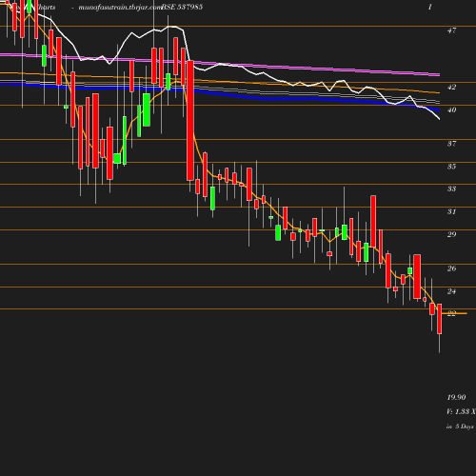476x476 pixels.
Task: Select the 42 price axis label
Action: [x=451, y=87]
